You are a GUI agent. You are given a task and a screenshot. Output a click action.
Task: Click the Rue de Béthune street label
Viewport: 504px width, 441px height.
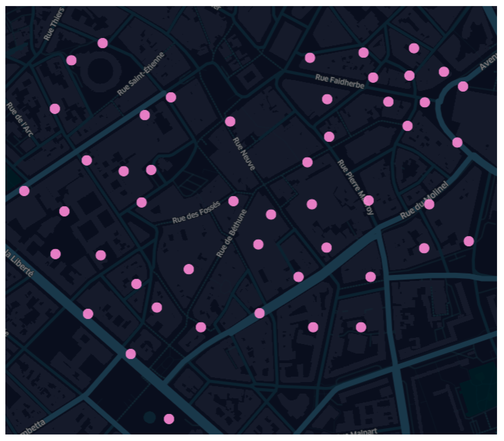tap(231, 233)
